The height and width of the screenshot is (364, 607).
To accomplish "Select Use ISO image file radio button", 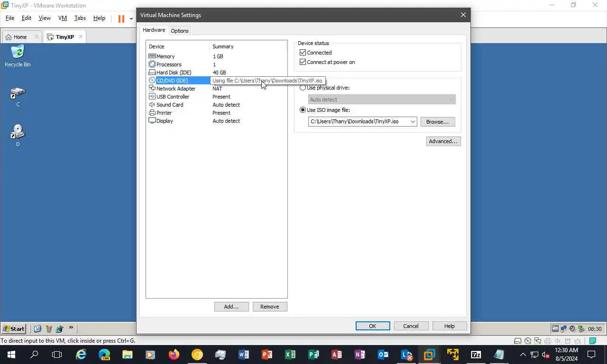I will click(303, 110).
